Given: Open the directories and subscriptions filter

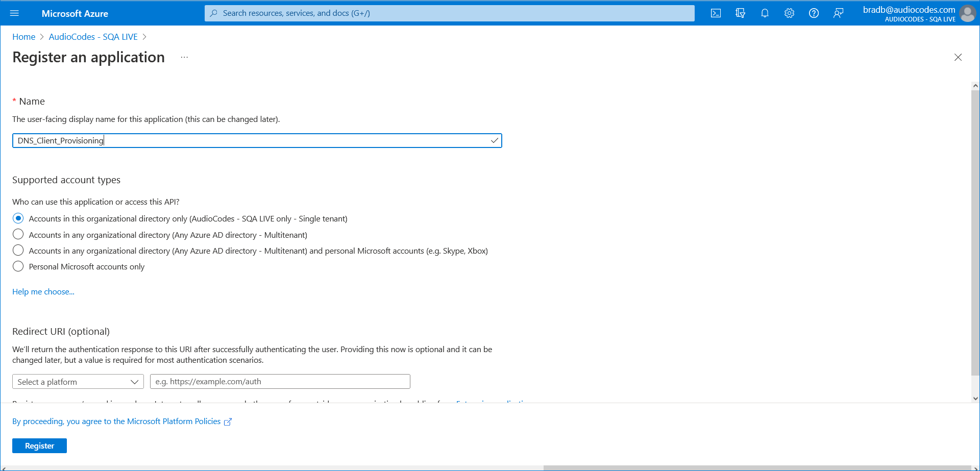Looking at the screenshot, I should 740,13.
